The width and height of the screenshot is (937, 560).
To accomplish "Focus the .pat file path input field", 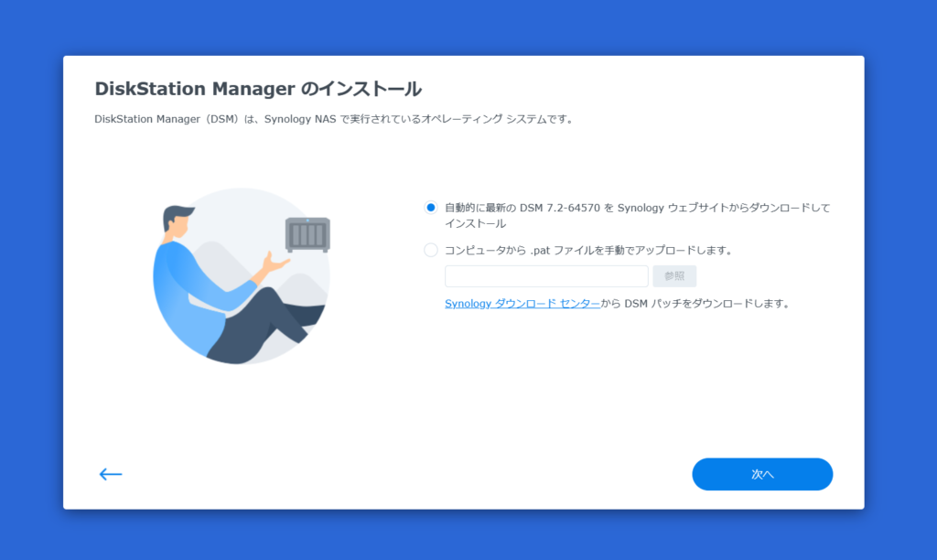I will point(546,276).
